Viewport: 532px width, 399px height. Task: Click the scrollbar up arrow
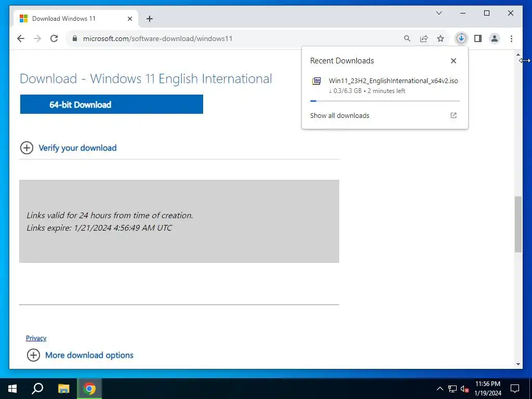point(518,54)
